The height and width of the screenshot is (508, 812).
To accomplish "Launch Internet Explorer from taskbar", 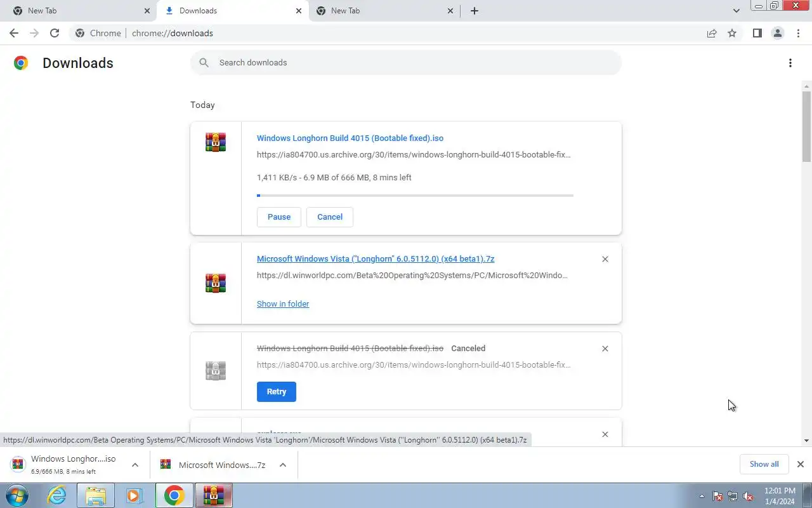I will (x=57, y=495).
